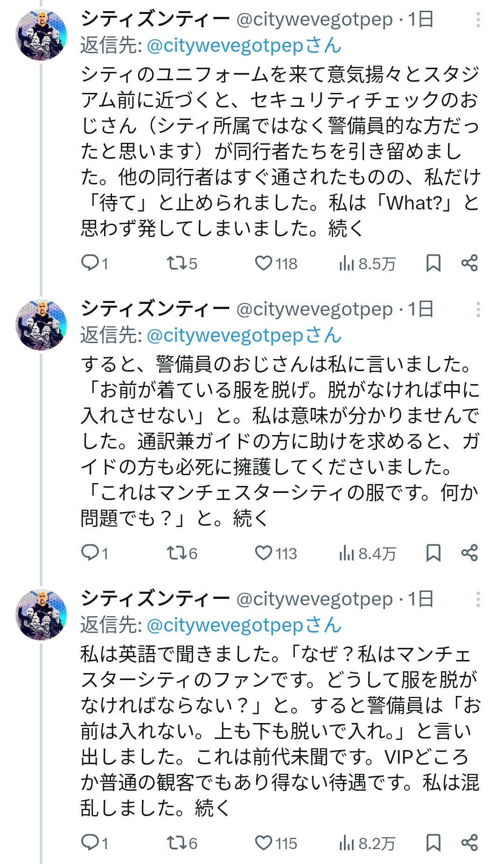Open profile avatar of the second tweet

(x=41, y=325)
